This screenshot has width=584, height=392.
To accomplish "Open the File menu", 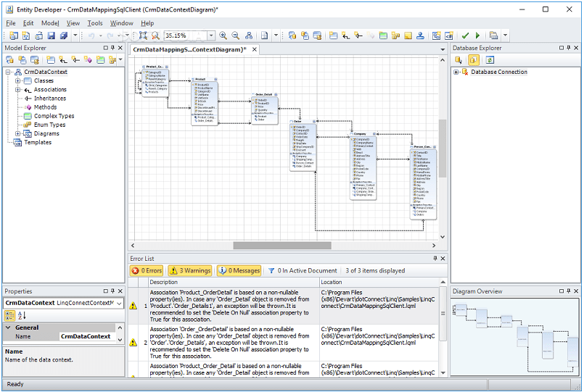I will (x=11, y=23).
